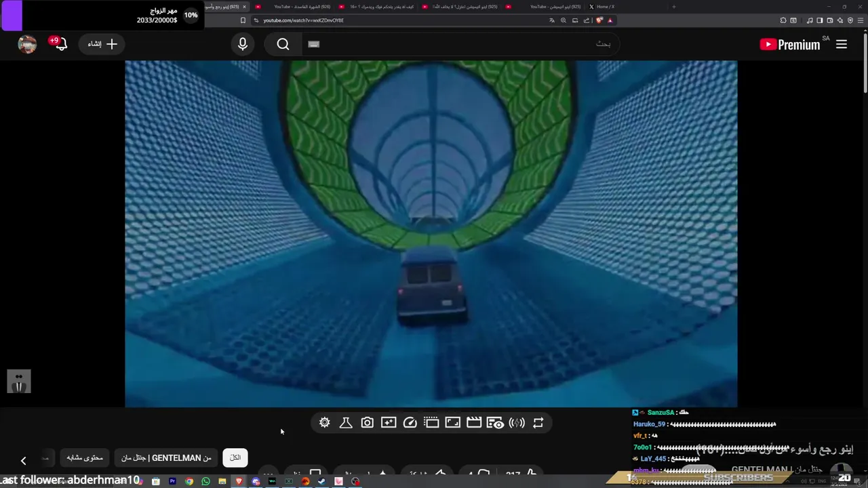The height and width of the screenshot is (488, 868).
Task: Click the clapperboard with eye icon
Action: click(x=495, y=422)
